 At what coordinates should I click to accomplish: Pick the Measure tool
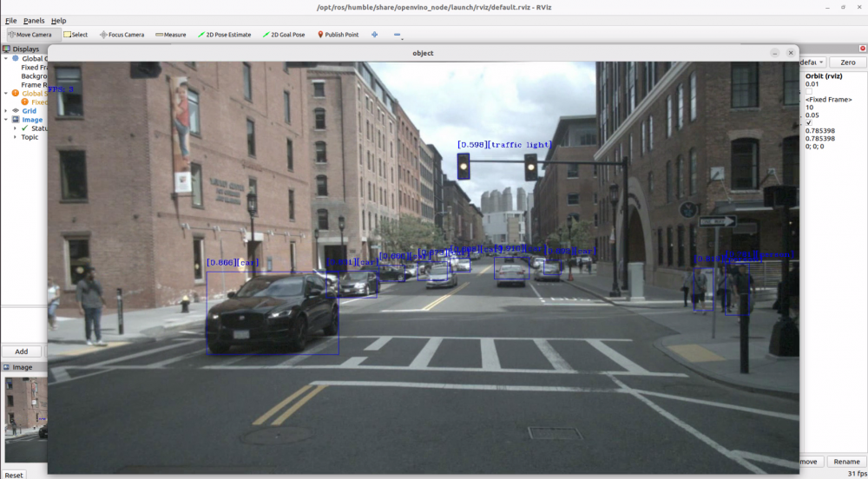[x=171, y=35]
